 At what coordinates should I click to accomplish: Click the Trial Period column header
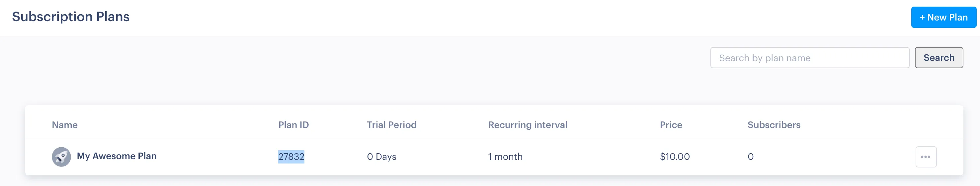pyautogui.click(x=391, y=125)
